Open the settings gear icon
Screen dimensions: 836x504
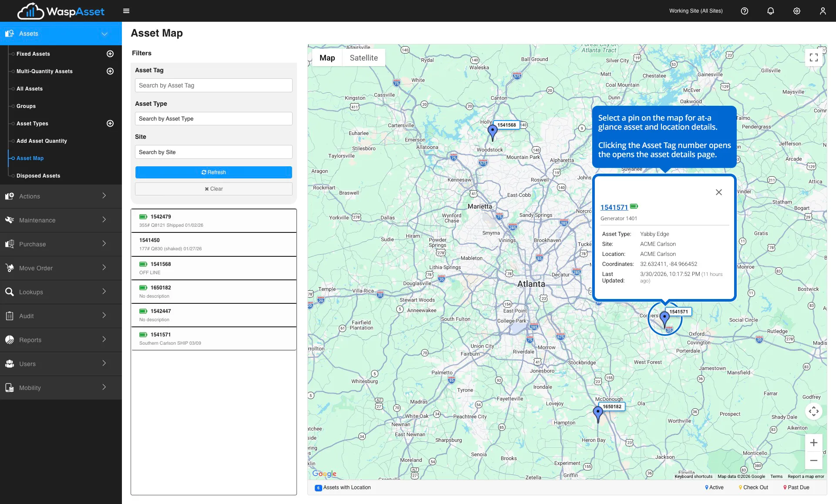click(797, 11)
